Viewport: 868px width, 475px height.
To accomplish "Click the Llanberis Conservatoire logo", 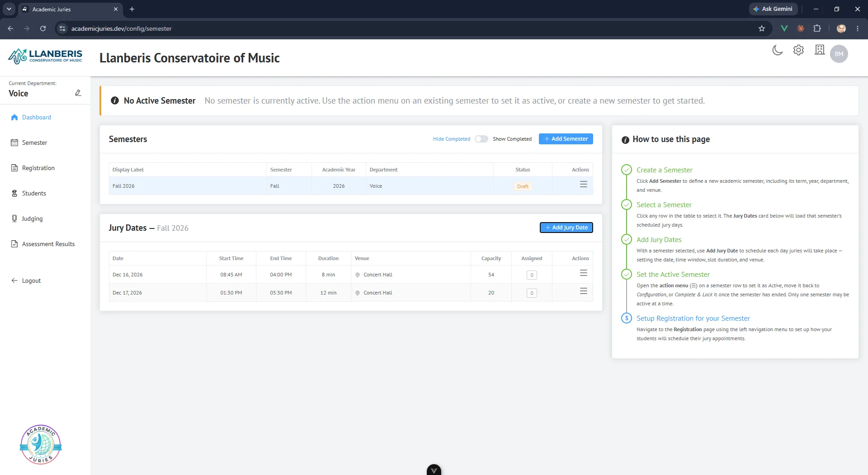I will pos(45,57).
